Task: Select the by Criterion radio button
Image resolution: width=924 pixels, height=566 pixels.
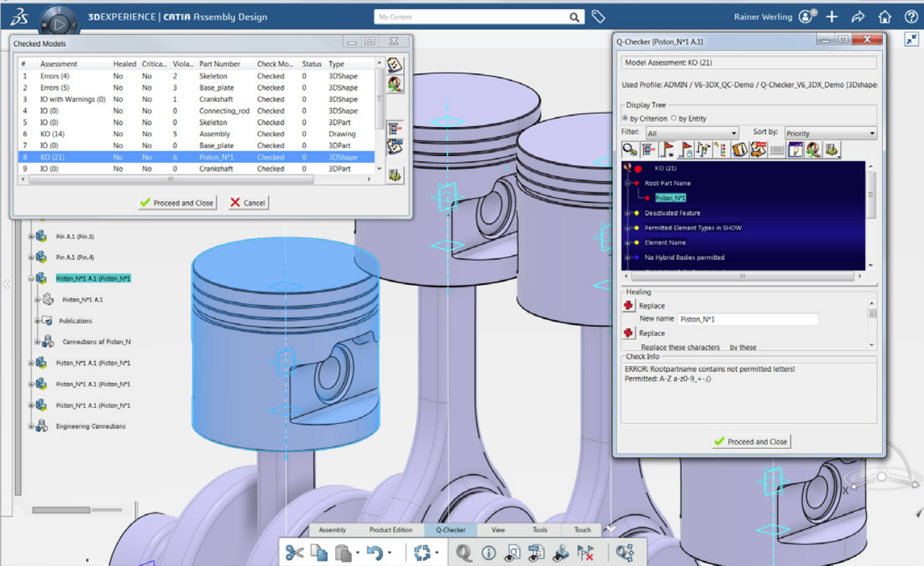Action: click(625, 118)
